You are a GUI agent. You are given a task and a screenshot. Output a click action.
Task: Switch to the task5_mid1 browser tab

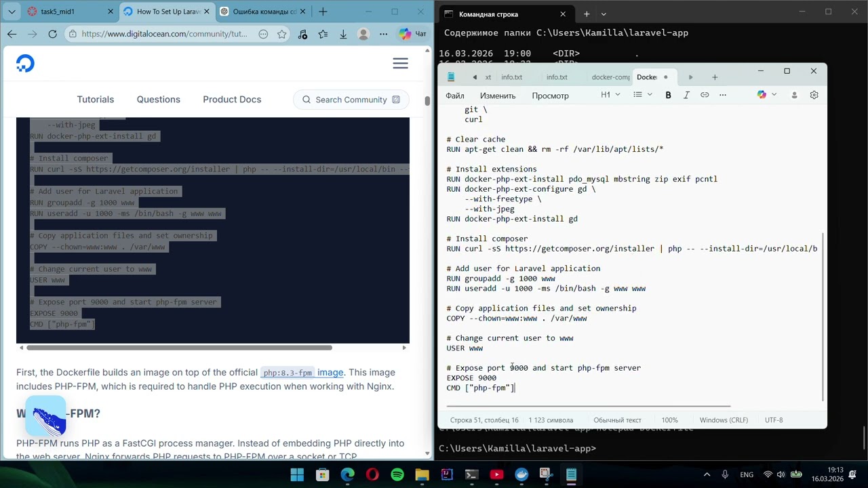68,12
